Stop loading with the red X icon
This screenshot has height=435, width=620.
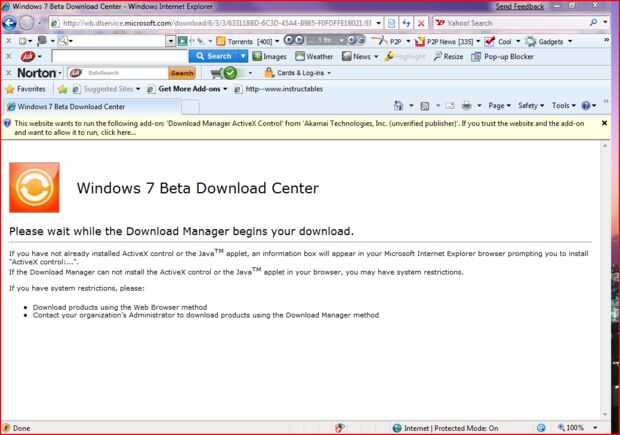[x=421, y=23]
